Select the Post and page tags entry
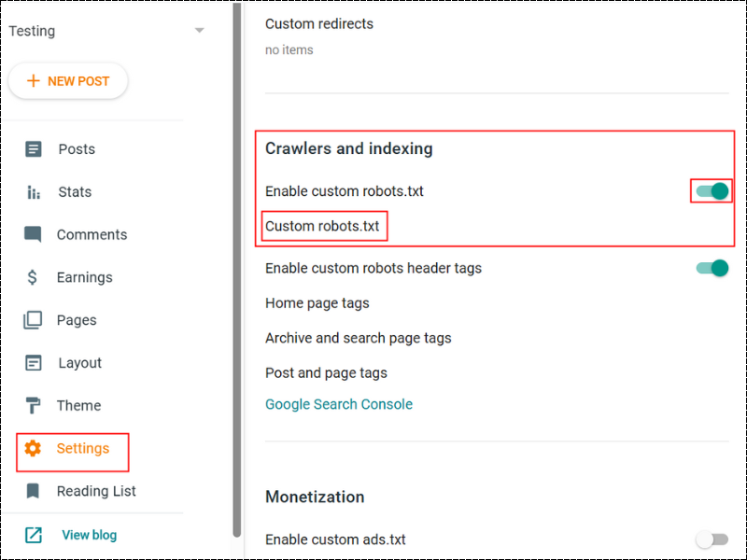The image size is (747, 560). point(323,372)
